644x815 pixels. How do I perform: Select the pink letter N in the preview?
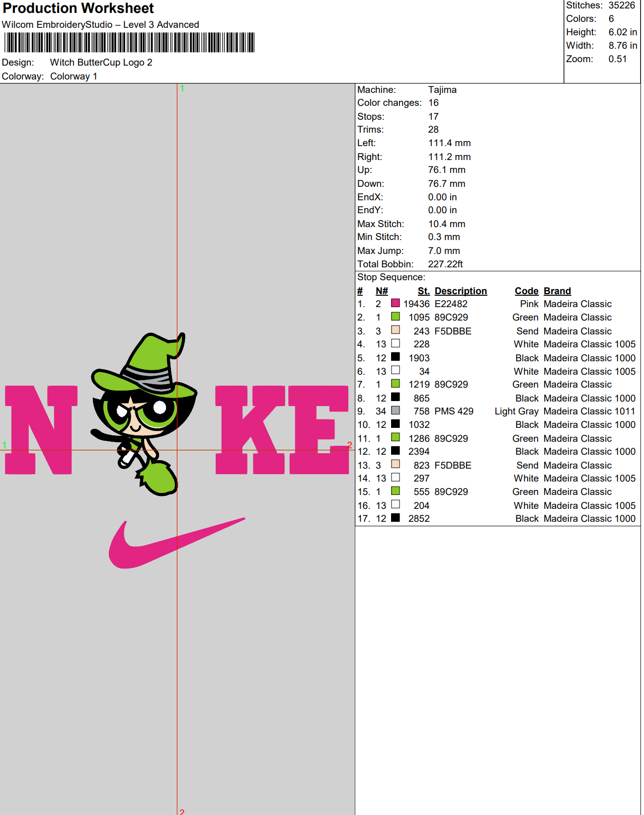pyautogui.click(x=41, y=430)
